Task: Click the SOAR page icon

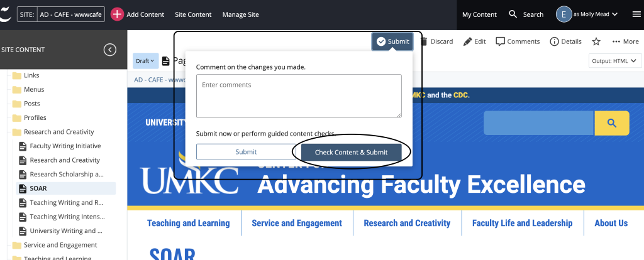Action: [x=23, y=188]
